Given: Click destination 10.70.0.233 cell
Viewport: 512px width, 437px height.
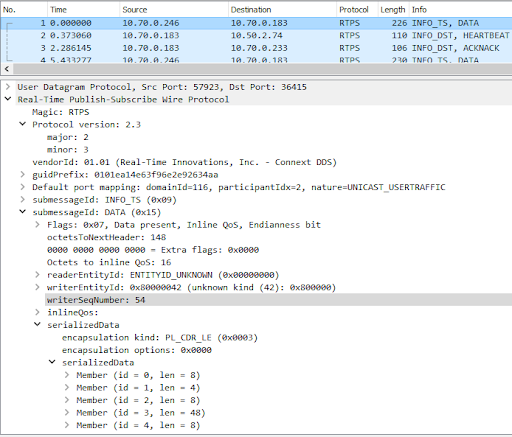Looking at the screenshot, I should pyautogui.click(x=259, y=48).
